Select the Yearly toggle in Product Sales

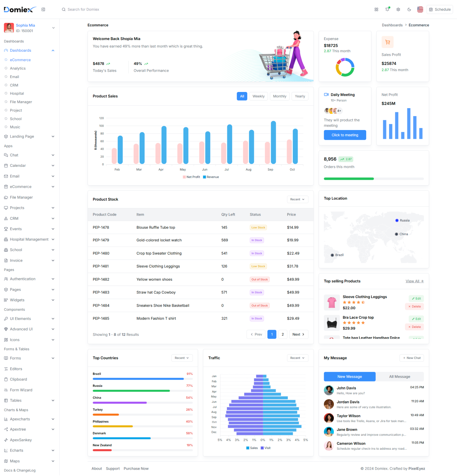point(300,96)
